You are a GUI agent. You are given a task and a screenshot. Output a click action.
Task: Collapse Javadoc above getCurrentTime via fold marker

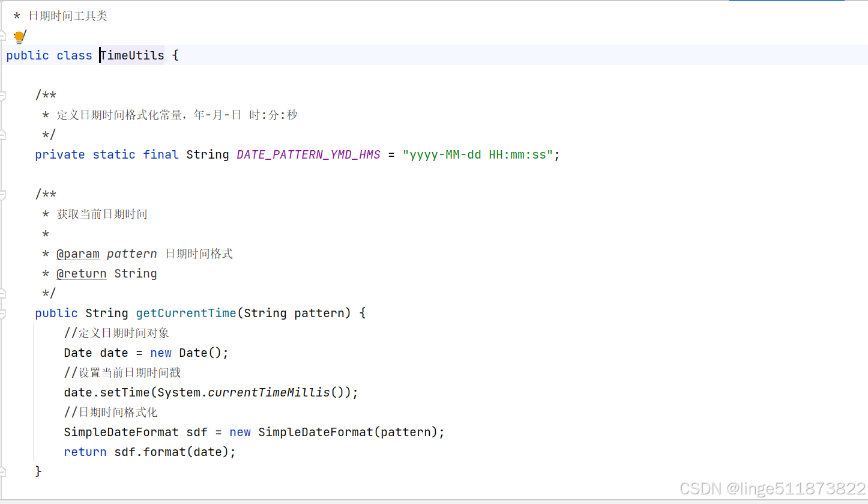2,195
